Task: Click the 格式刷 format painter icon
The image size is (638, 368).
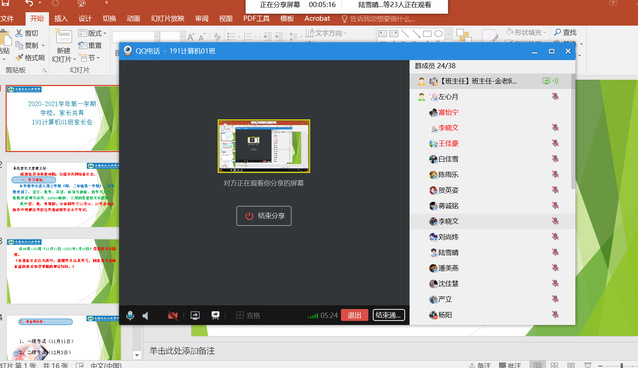Action: coord(19,58)
